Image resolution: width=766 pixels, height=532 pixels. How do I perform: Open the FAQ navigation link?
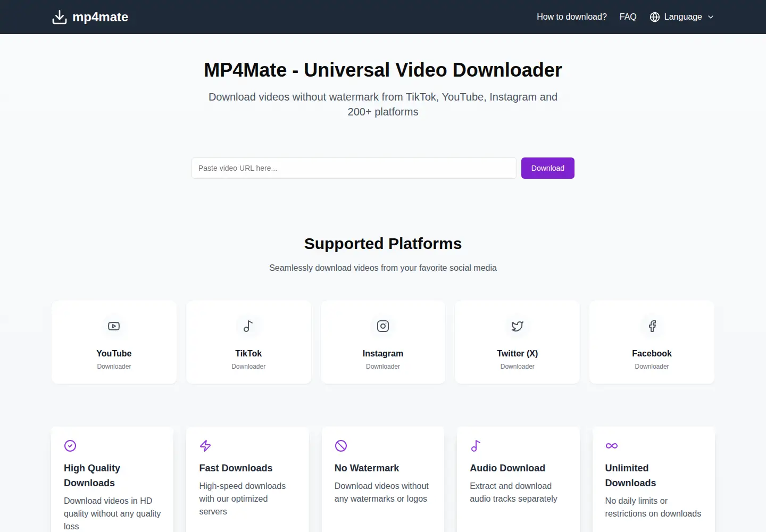click(628, 17)
